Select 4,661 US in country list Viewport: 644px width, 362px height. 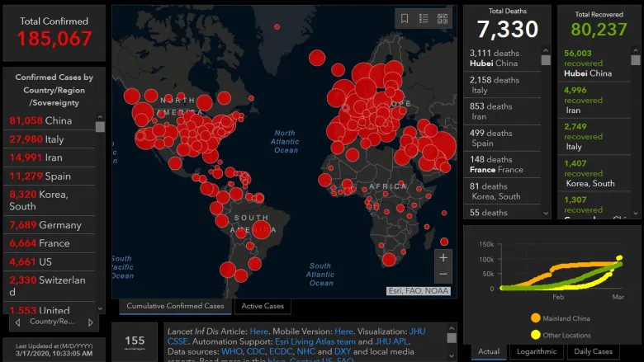[x=50, y=261]
